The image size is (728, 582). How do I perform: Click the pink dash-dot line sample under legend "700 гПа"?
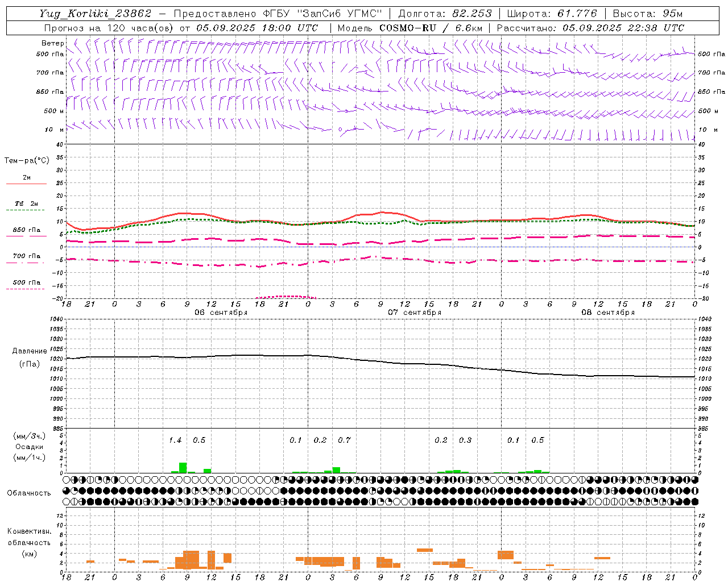point(26,263)
